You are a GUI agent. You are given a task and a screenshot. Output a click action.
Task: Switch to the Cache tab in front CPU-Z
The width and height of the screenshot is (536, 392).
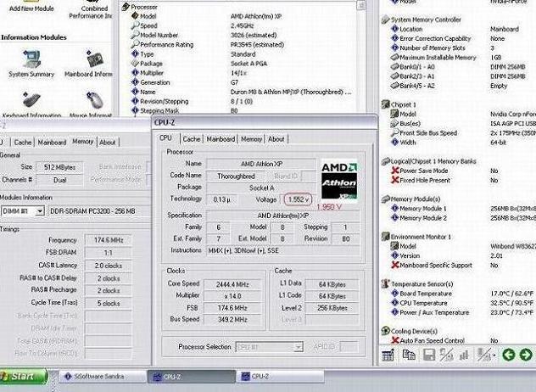191,139
